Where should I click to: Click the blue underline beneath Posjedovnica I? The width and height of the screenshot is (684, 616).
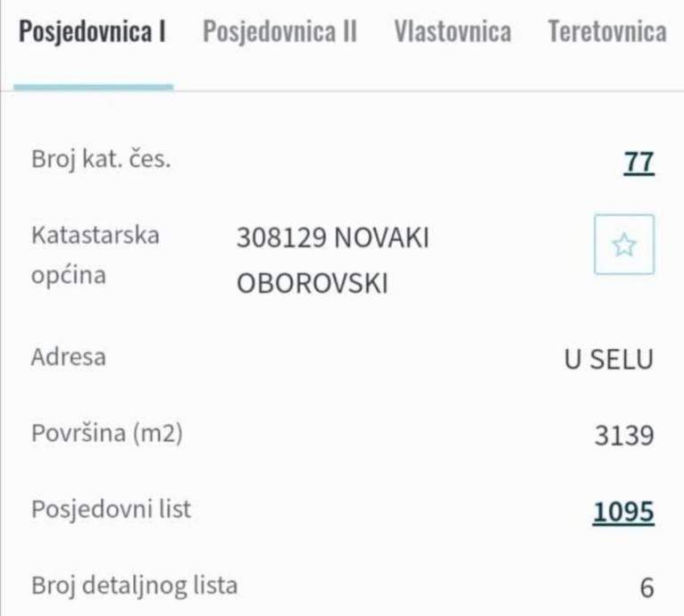pyautogui.click(x=93, y=86)
